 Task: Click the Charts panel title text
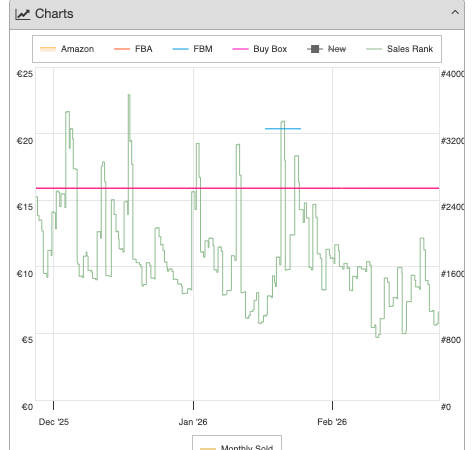pyautogui.click(x=54, y=14)
